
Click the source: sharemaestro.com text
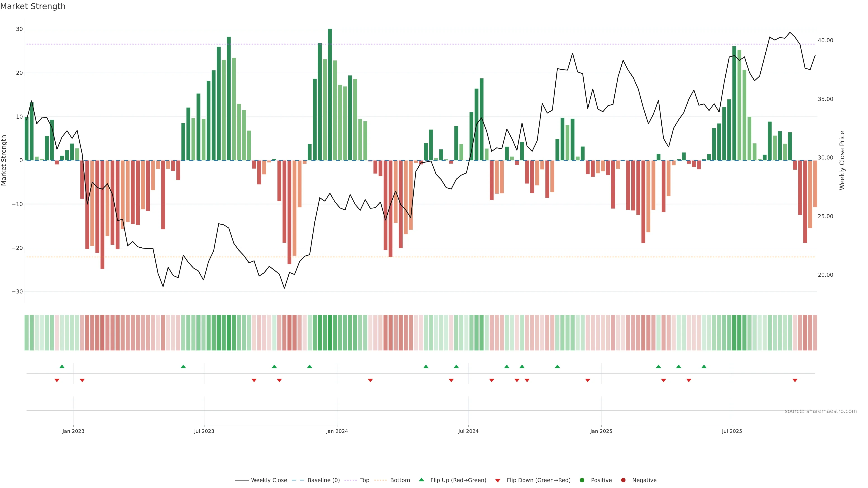pyautogui.click(x=821, y=411)
